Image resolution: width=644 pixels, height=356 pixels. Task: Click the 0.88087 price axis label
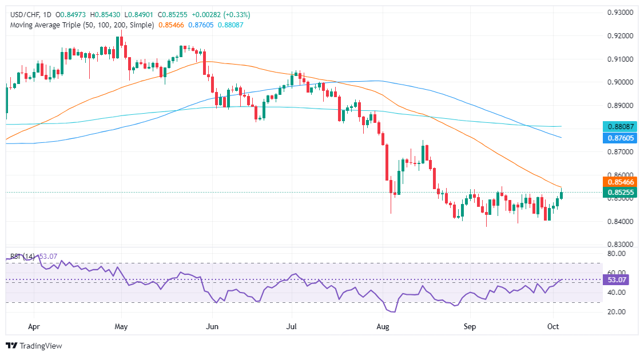tap(620, 127)
